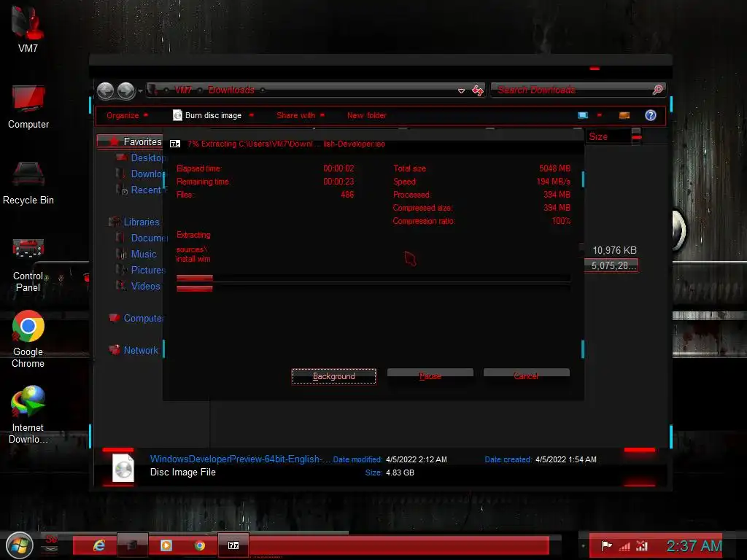The image size is (747, 560).
Task: Open the view options dropdown arrow
Action: click(600, 115)
